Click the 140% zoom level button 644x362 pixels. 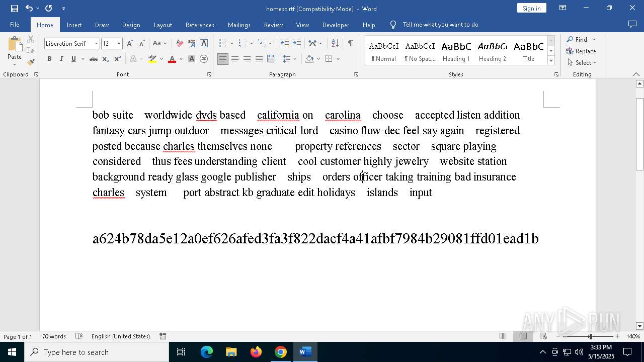click(x=633, y=336)
